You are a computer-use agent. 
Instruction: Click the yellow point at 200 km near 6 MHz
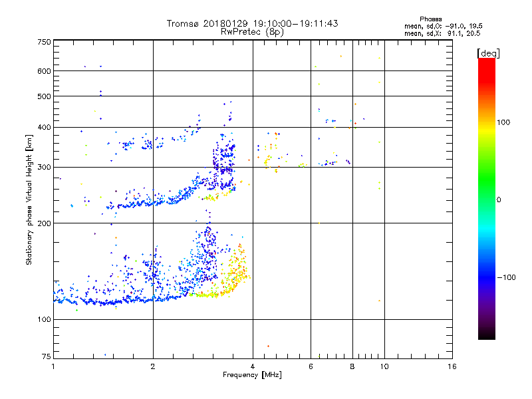coord(319,223)
